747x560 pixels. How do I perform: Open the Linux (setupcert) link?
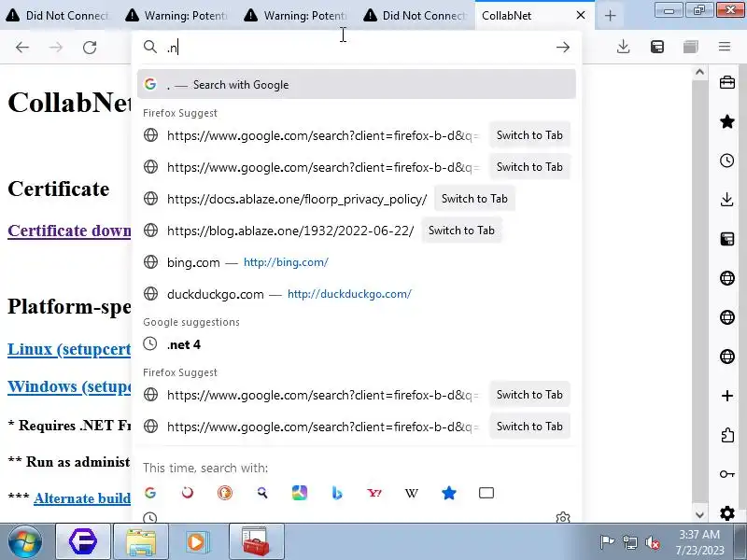coord(69,349)
